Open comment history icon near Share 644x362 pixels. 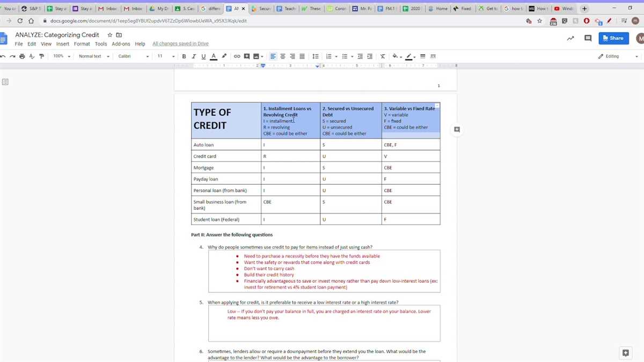pyautogui.click(x=588, y=38)
